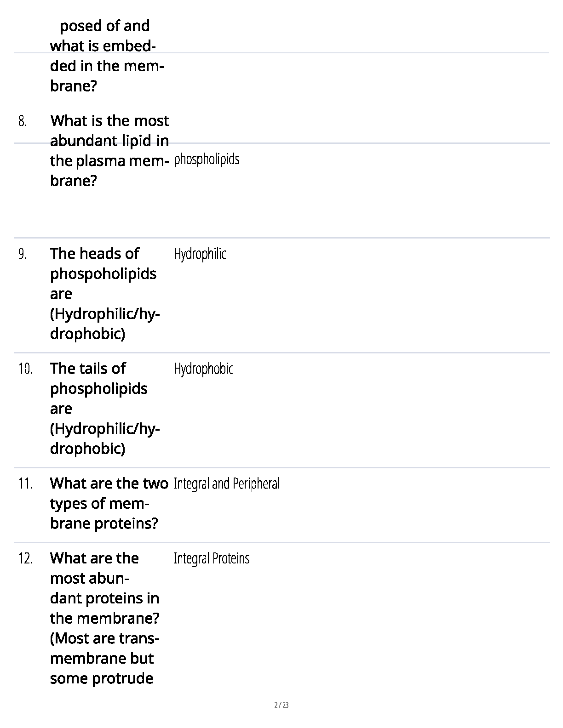Viewport: 563px width, 728px height.
Task: Click the "2 / 23" page indicator
Action: click(x=281, y=705)
